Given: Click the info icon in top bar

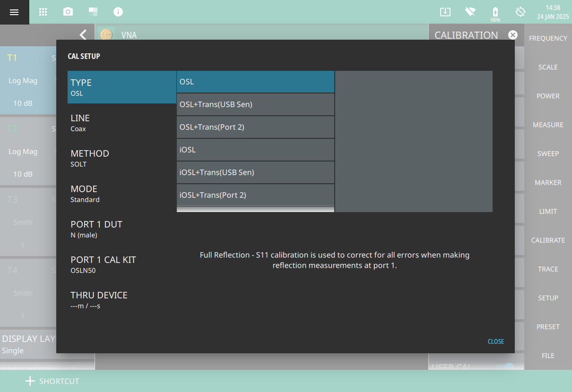Looking at the screenshot, I should (x=118, y=12).
